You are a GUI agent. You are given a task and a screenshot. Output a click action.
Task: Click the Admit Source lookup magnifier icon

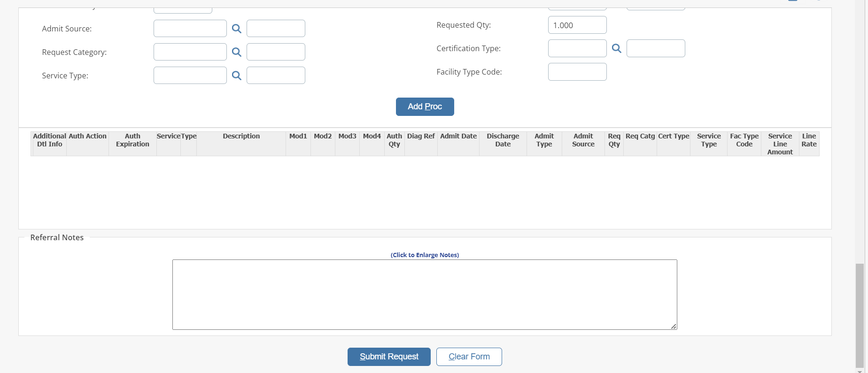(x=237, y=29)
